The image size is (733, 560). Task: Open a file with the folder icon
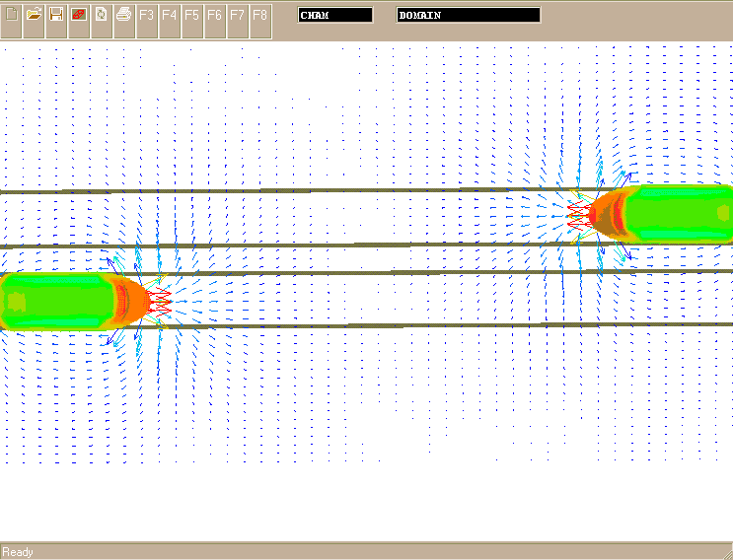point(34,16)
